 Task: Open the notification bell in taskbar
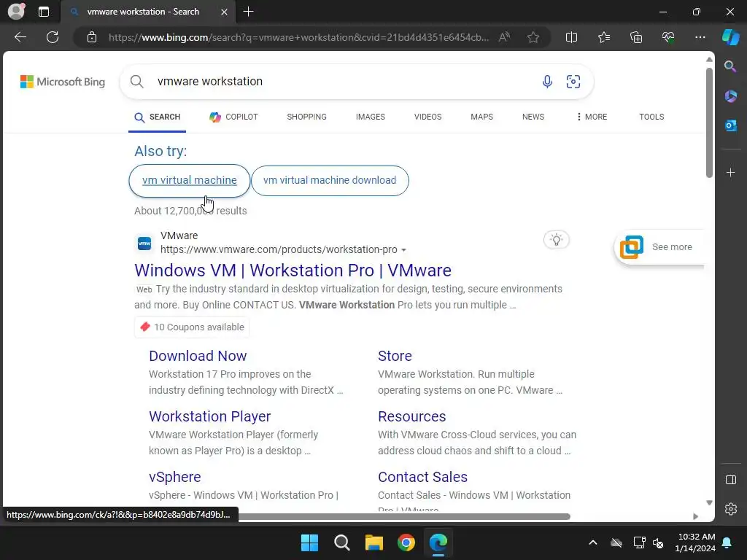click(727, 542)
